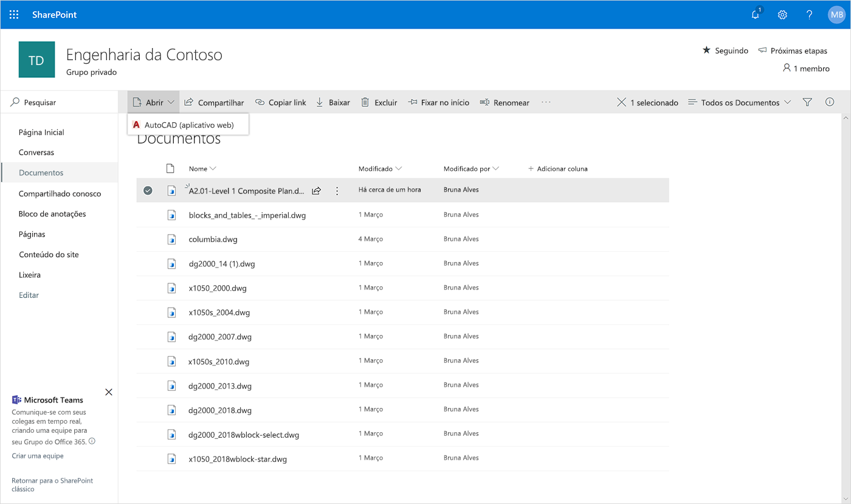Open dg2000_2013.dwg

pyautogui.click(x=220, y=385)
